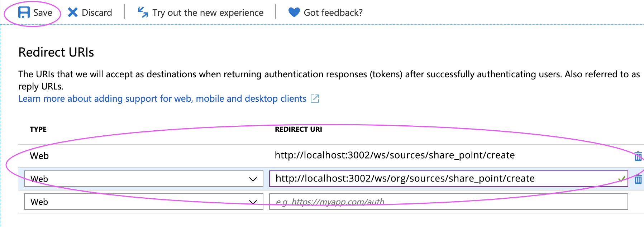The height and width of the screenshot is (227, 644).
Task: Click the Got feedback? label
Action: [333, 13]
